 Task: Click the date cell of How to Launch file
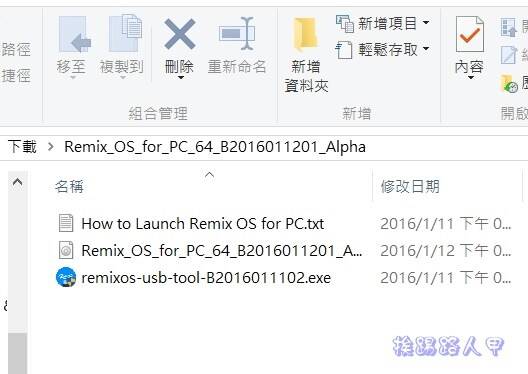pos(446,224)
